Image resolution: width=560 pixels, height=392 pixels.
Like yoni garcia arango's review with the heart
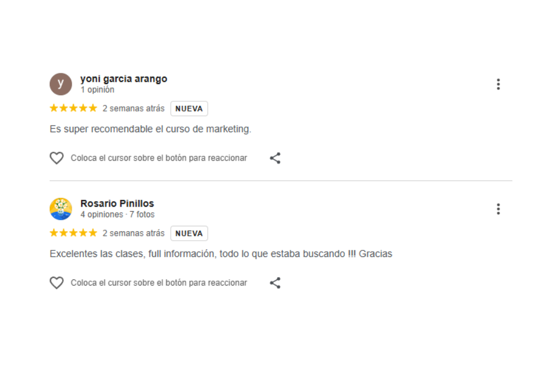57,158
